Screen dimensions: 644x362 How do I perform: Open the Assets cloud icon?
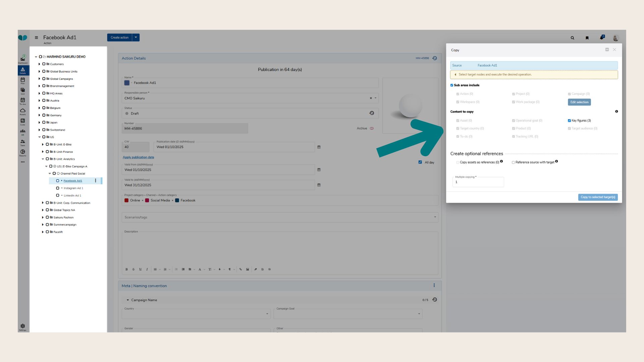pos(23,111)
